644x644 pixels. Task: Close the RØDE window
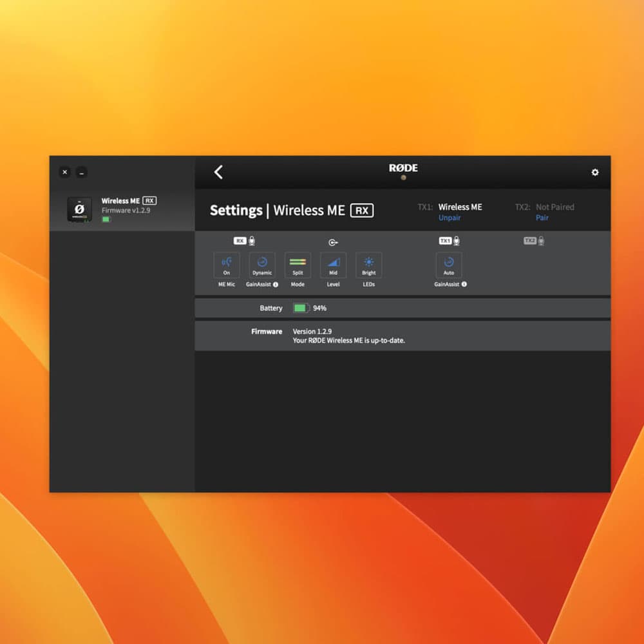coord(64,172)
